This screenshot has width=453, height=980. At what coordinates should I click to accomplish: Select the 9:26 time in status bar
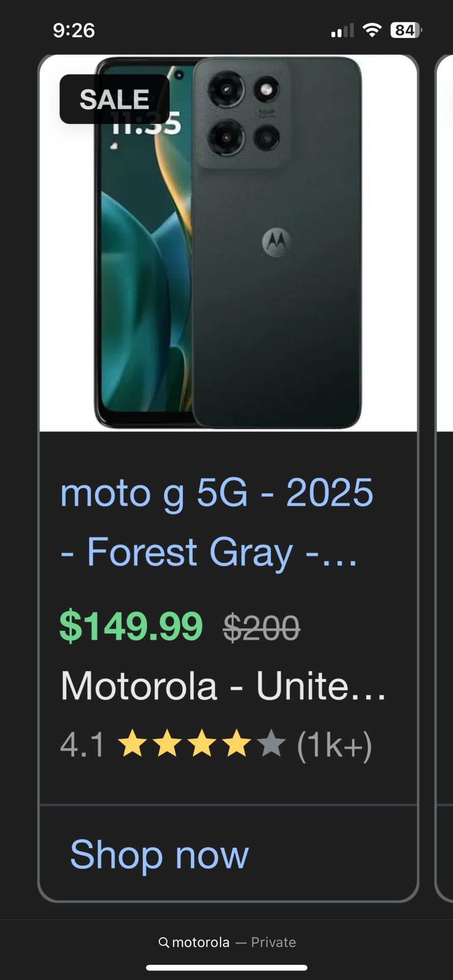point(75,31)
